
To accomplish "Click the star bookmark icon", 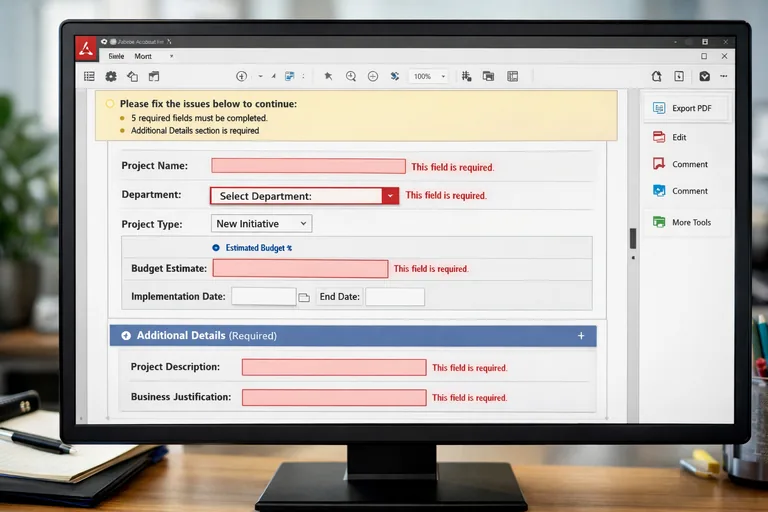I will point(328,76).
